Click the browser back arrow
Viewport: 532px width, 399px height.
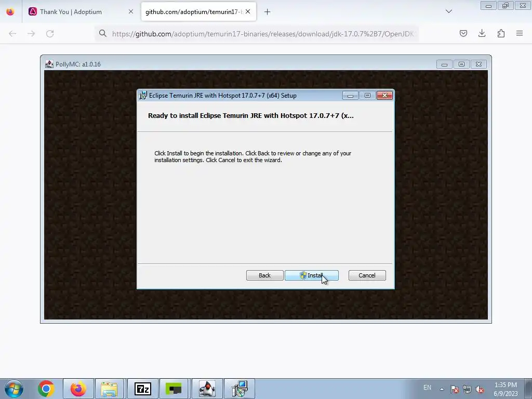(x=12, y=33)
